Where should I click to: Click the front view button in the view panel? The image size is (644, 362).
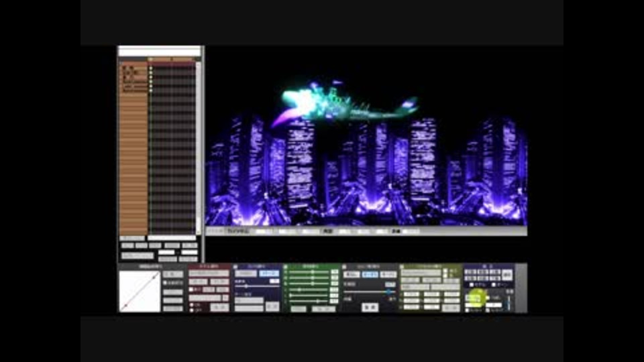point(471,272)
